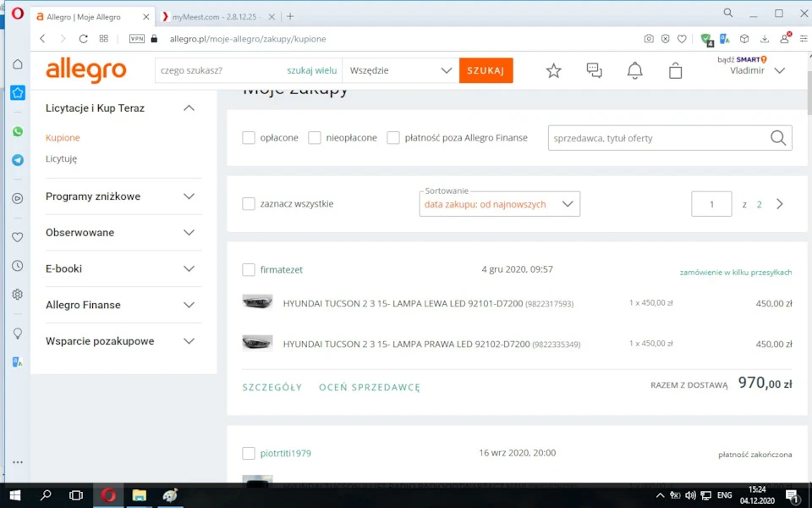Click the seller search magnifier icon

point(778,138)
